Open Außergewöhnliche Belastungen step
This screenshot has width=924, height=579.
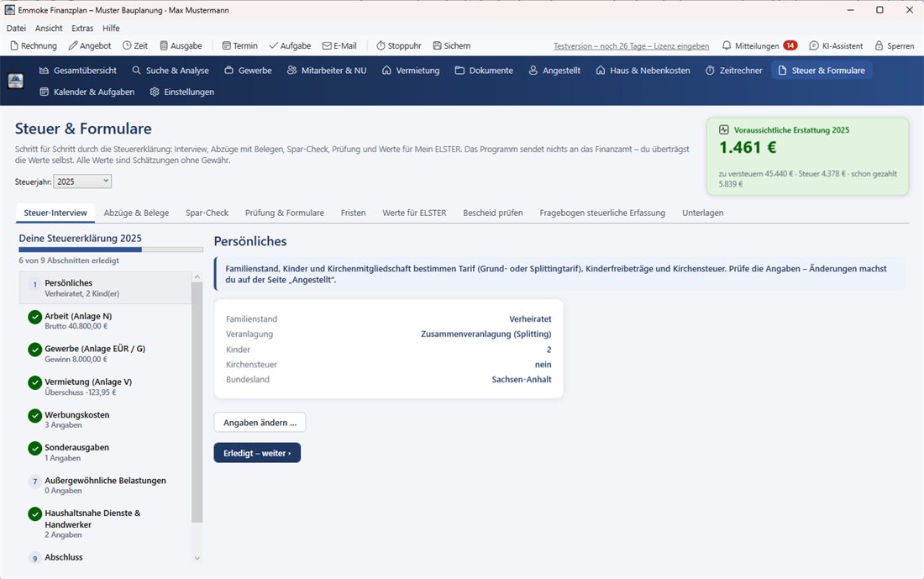pyautogui.click(x=106, y=485)
